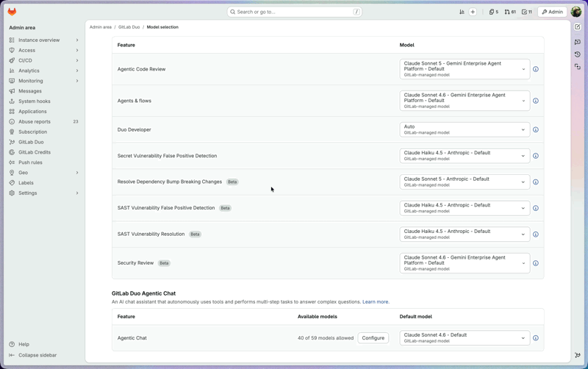Open model dropdown for Secret Vulnerability False Positive Detection
The image size is (588, 369).
465,156
